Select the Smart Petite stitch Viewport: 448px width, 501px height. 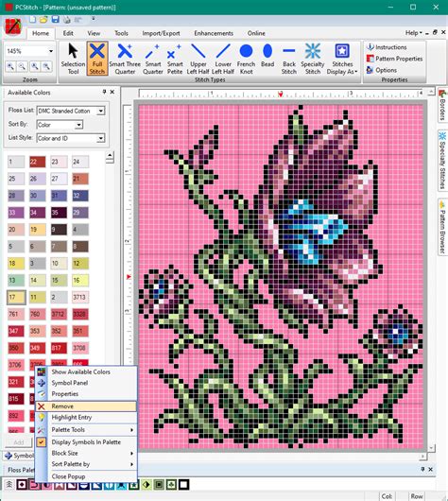(175, 59)
